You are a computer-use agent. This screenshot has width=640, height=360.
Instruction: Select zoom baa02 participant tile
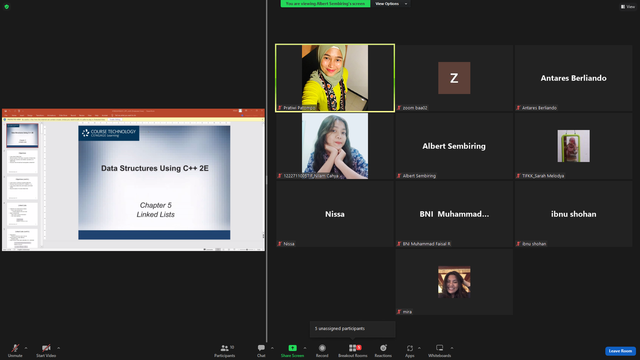tap(454, 78)
